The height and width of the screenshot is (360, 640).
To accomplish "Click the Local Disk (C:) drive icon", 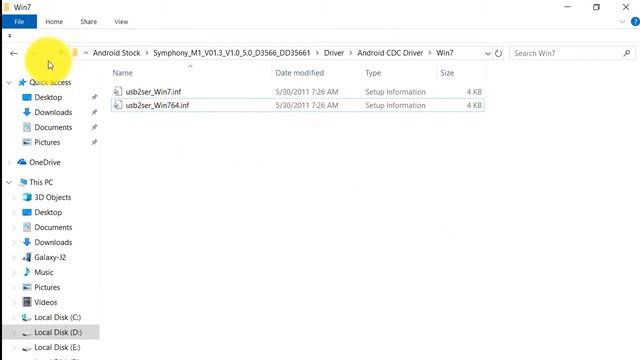I will 27,317.
